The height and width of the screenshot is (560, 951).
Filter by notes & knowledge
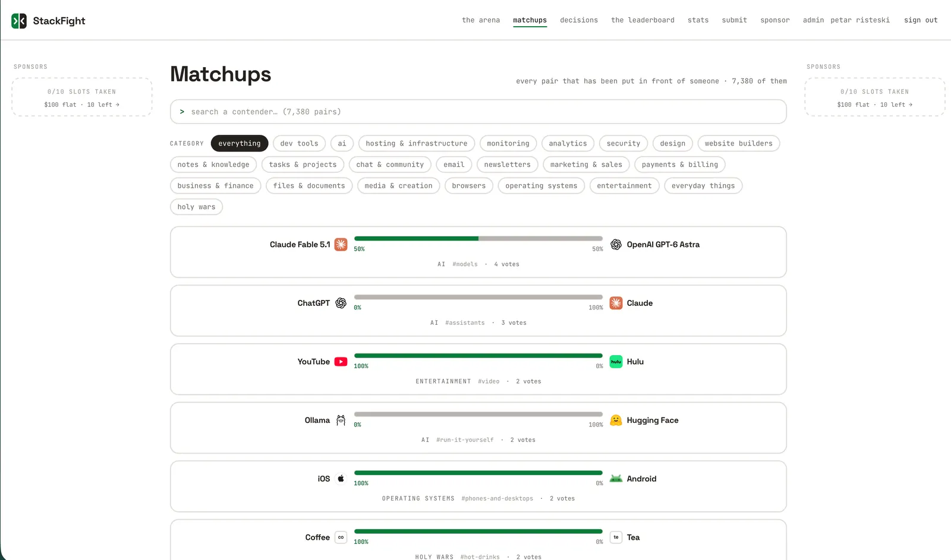213,164
